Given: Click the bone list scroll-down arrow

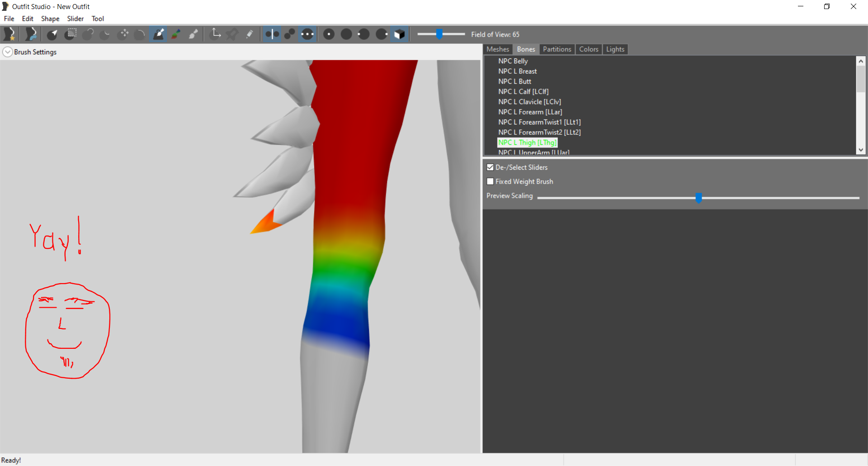Looking at the screenshot, I should [861, 150].
